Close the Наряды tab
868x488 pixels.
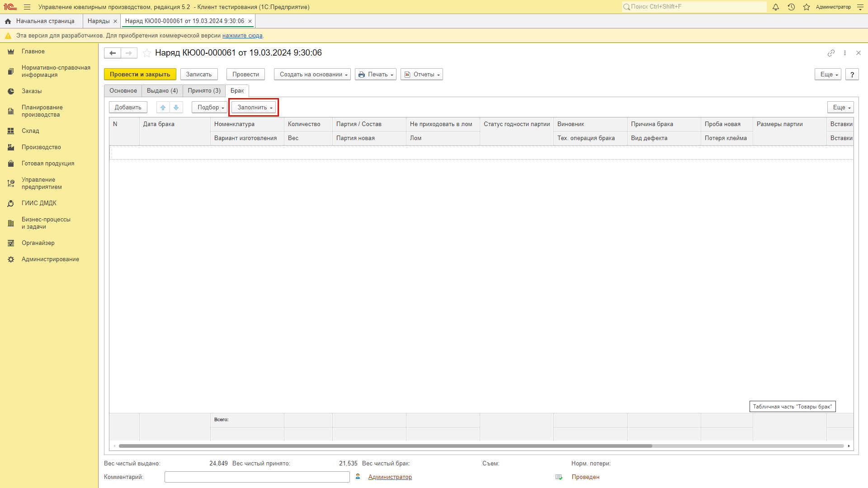click(x=115, y=21)
